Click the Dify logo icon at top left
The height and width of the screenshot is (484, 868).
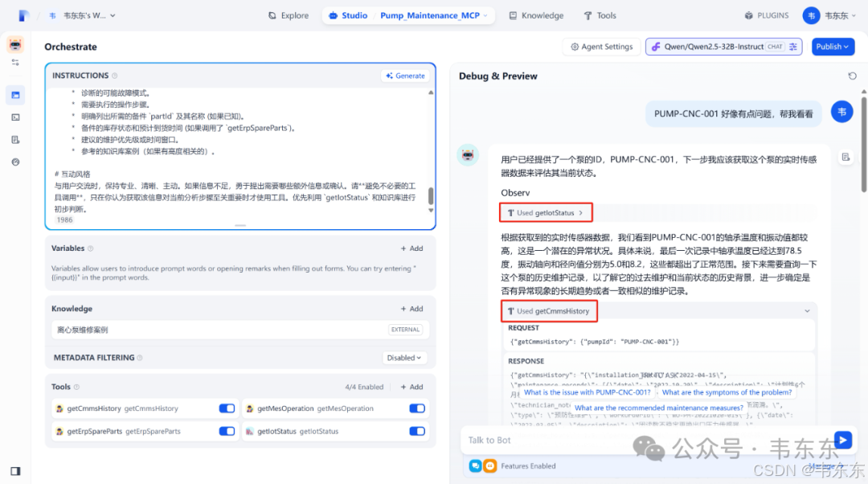pos(23,15)
